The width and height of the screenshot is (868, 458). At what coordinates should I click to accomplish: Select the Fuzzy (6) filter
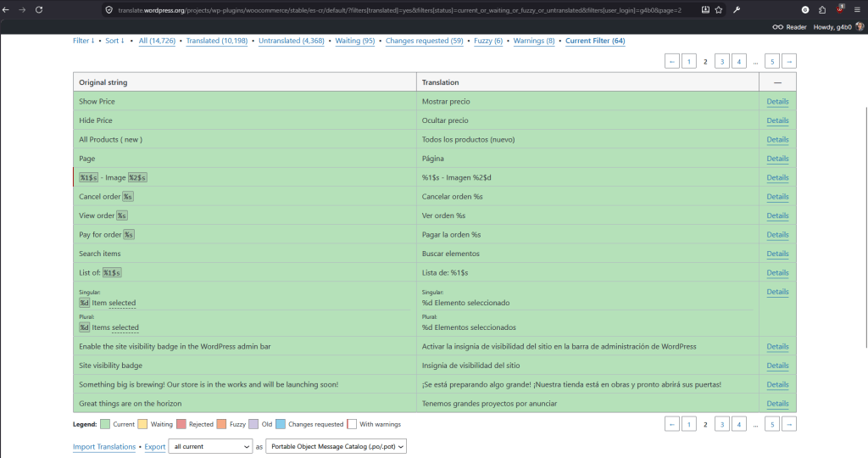coord(488,41)
